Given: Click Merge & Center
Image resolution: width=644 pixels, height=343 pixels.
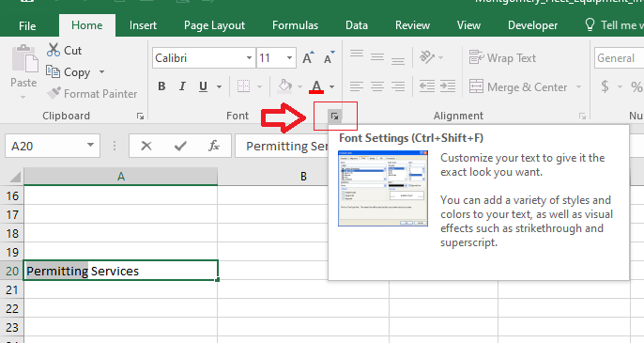Looking at the screenshot, I should (519, 86).
